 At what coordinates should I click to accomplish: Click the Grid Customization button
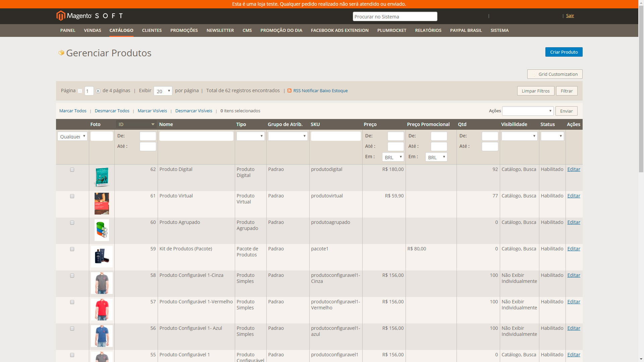(555, 74)
